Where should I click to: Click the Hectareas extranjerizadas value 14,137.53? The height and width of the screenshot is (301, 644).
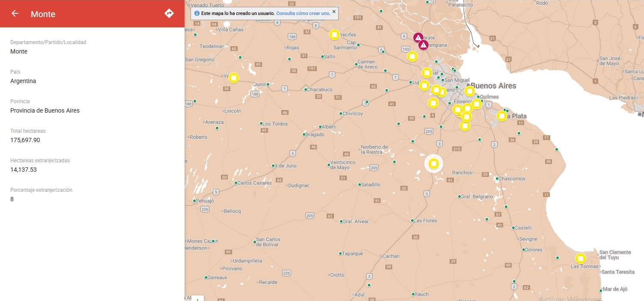point(24,170)
